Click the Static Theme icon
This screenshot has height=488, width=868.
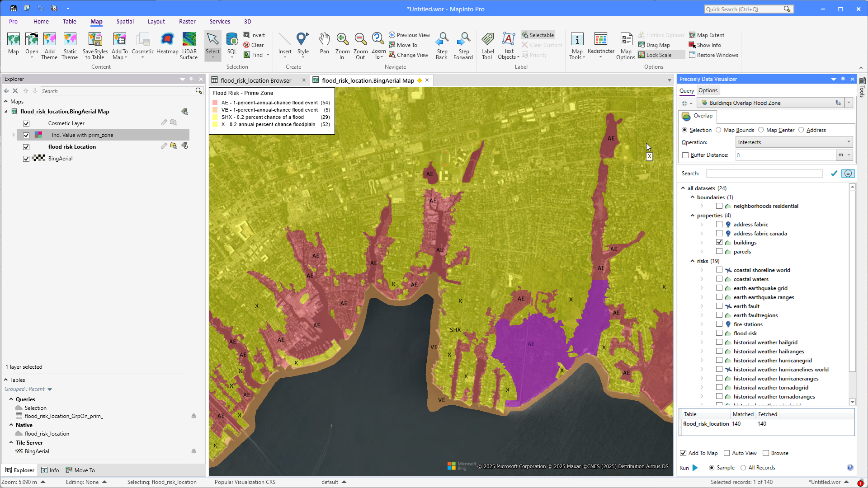pos(70,44)
